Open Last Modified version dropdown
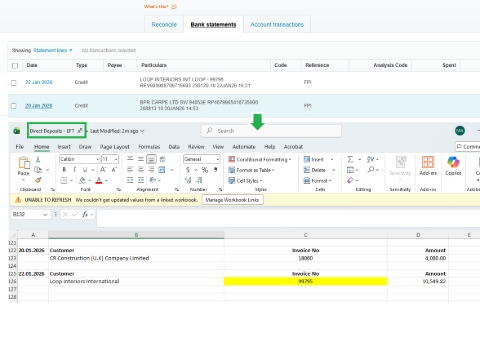This screenshot has width=480, height=360. pyautogui.click(x=117, y=131)
